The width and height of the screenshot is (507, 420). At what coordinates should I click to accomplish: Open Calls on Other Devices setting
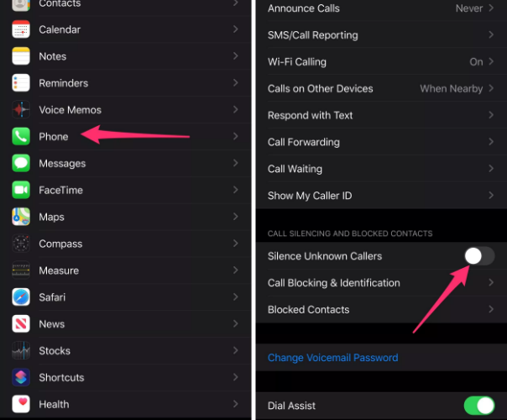[381, 88]
